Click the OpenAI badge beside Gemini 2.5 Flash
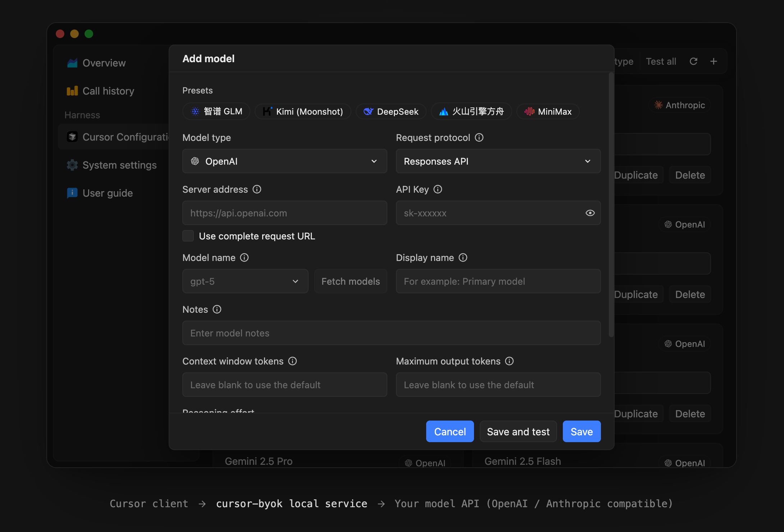Image resolution: width=784 pixels, height=532 pixels. click(x=685, y=463)
